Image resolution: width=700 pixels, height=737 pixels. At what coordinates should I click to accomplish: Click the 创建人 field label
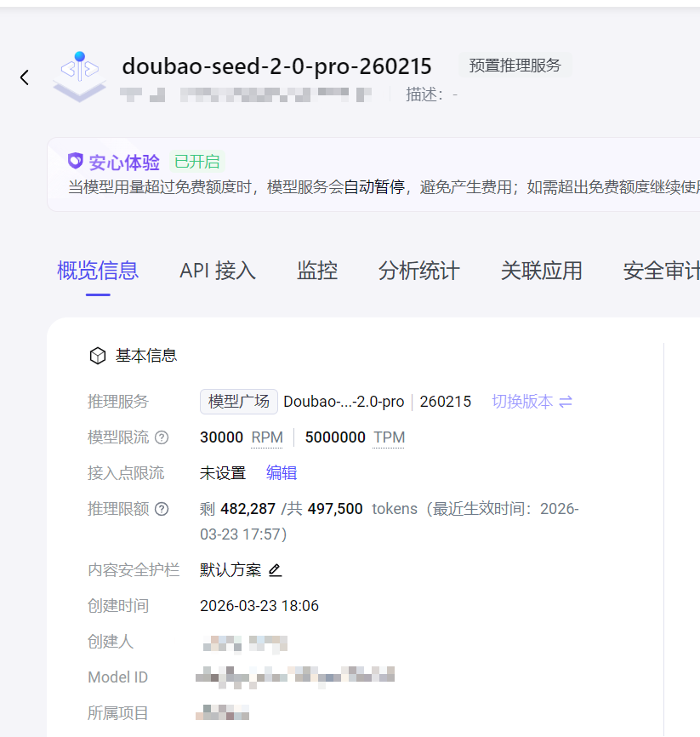pyautogui.click(x=111, y=642)
